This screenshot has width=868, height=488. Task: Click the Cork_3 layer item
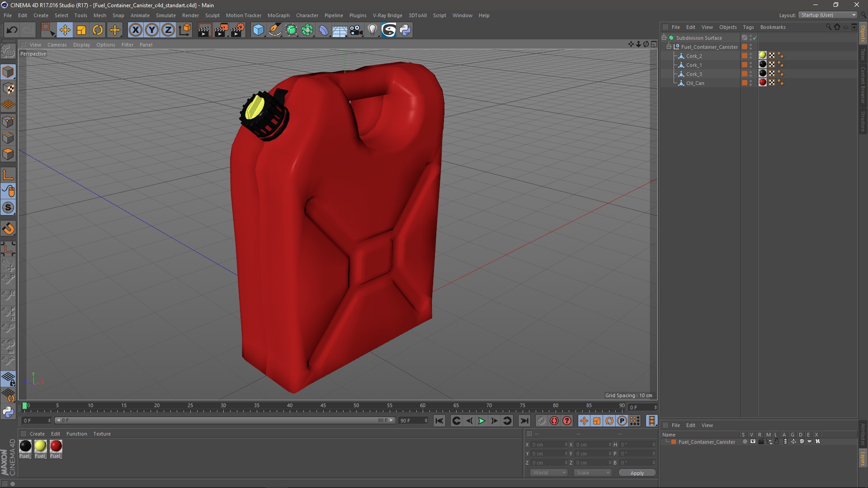(693, 73)
